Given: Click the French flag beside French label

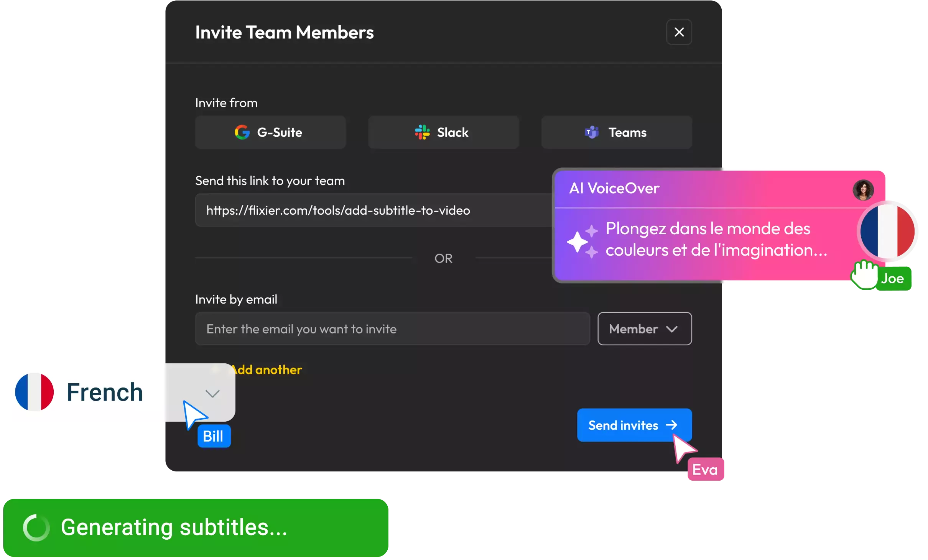Looking at the screenshot, I should pos(35,392).
